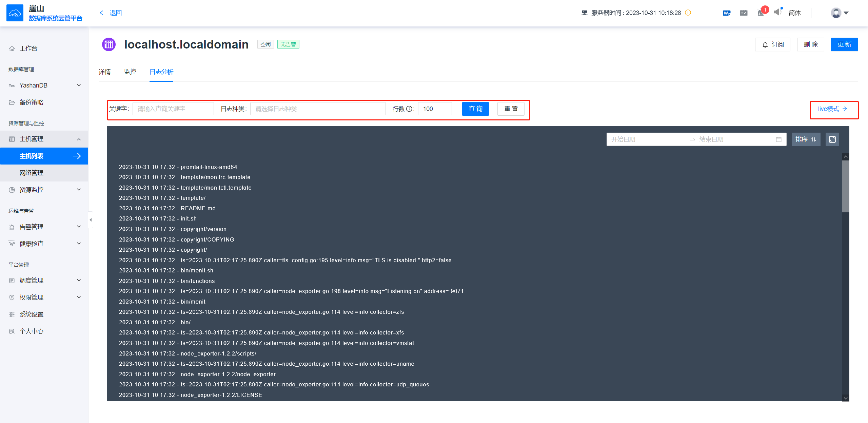Click the server time info icon
This screenshot has height=423, width=868.
[688, 13]
